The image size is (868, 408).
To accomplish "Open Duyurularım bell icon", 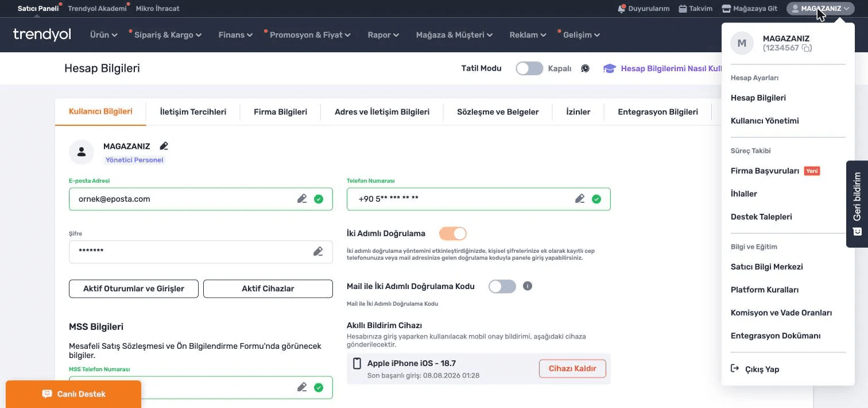I will 621,9.
